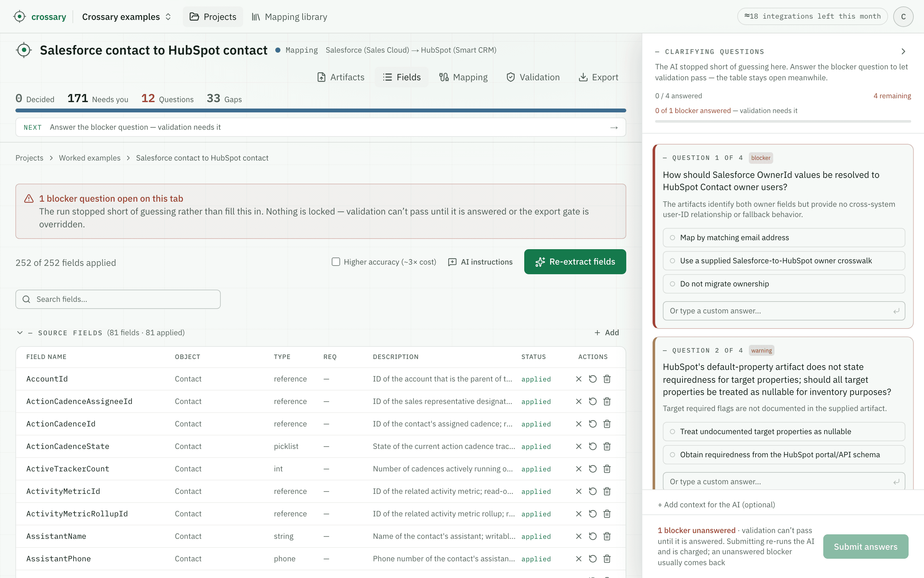Reset the ActionCadenceState field row

(x=593, y=446)
